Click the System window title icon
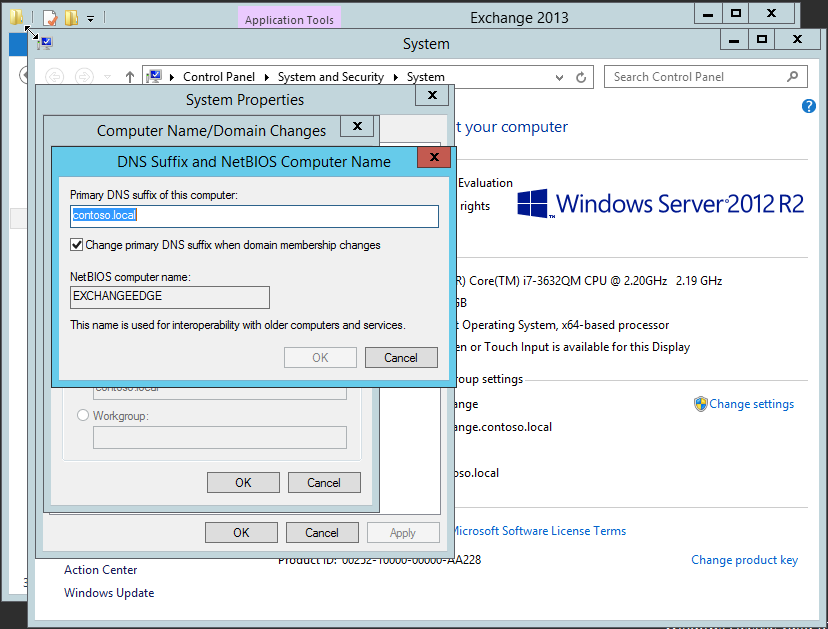 point(45,43)
